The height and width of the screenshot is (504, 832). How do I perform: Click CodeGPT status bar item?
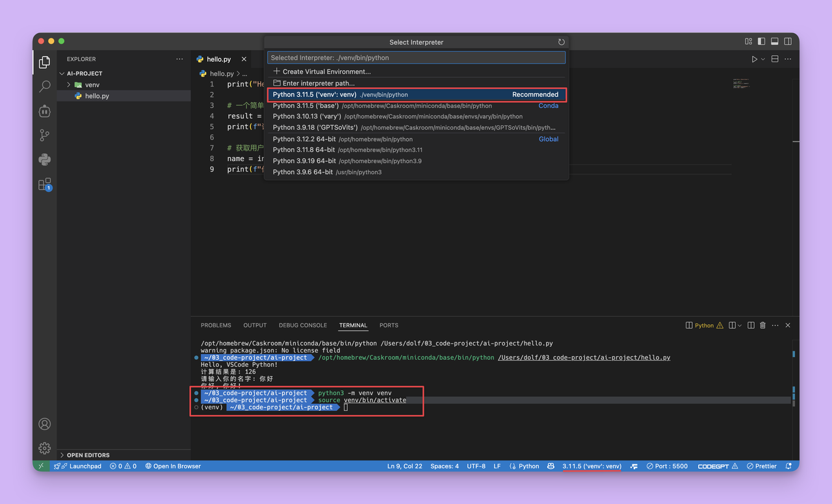718,466
